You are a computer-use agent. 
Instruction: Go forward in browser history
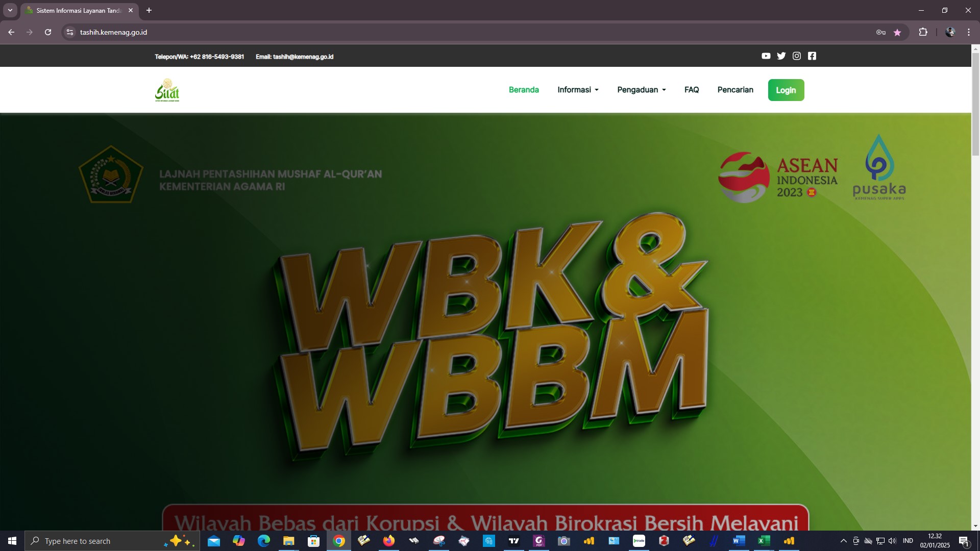30,32
